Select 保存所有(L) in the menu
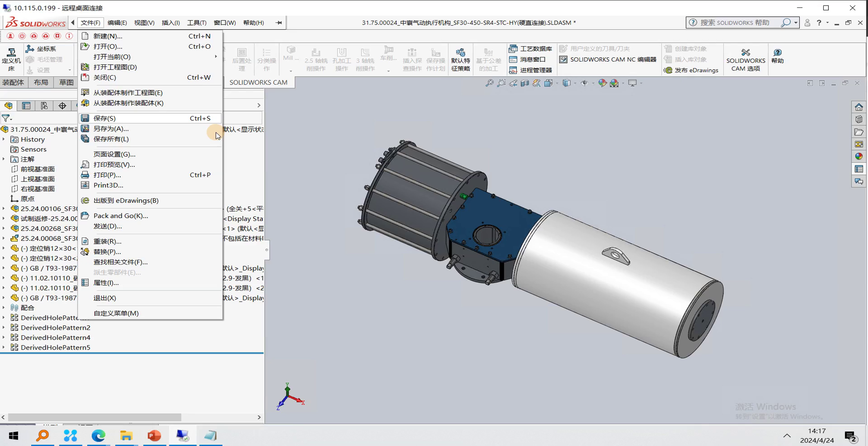 150,139
